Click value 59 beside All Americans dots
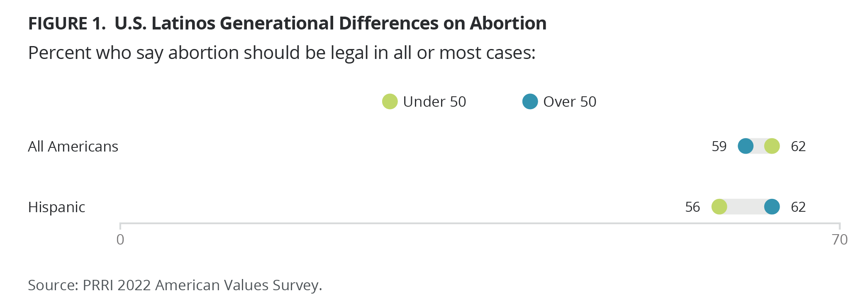The width and height of the screenshot is (868, 306). [x=719, y=147]
